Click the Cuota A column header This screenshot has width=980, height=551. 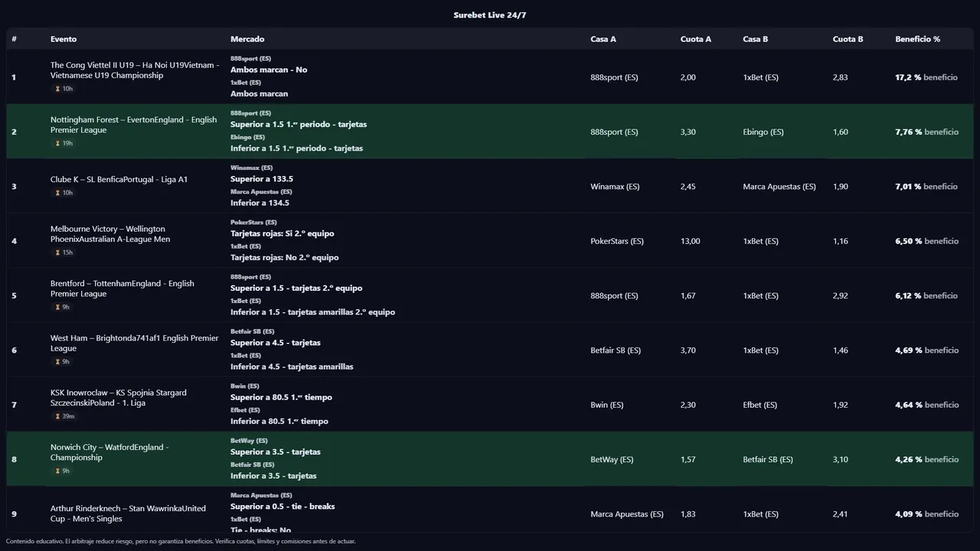pos(695,39)
